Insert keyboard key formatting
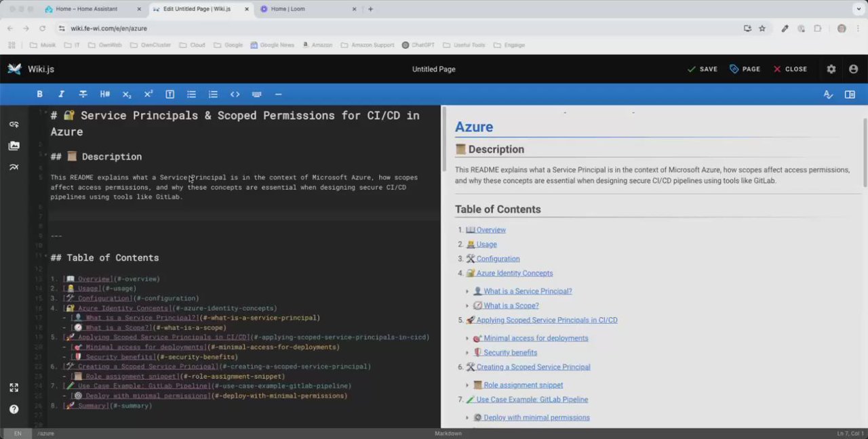The height and width of the screenshot is (439, 868). click(256, 94)
